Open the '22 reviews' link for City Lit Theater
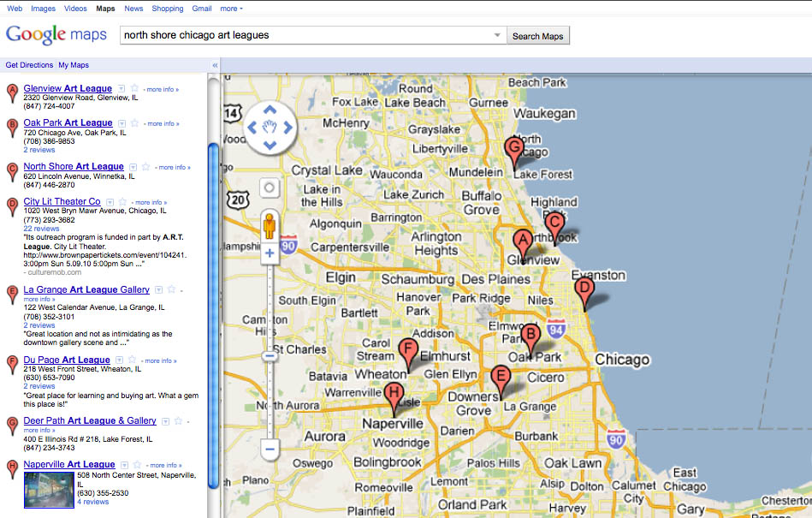This screenshot has width=812, height=518. (41, 229)
